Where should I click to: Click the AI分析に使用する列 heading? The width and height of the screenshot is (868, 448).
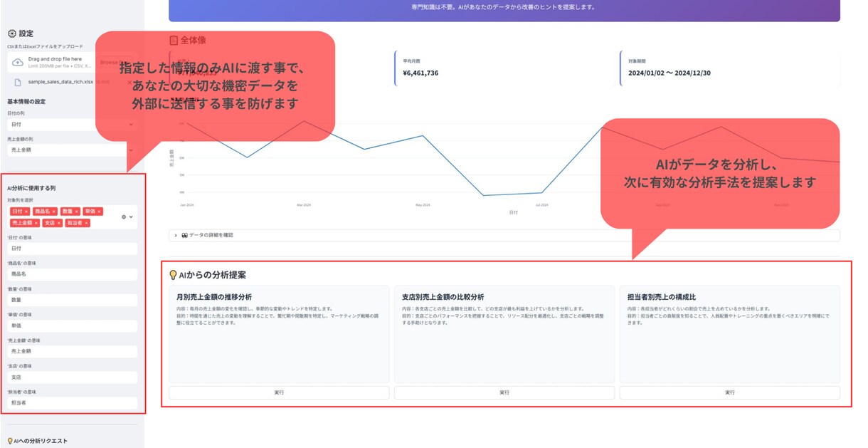tap(31, 188)
